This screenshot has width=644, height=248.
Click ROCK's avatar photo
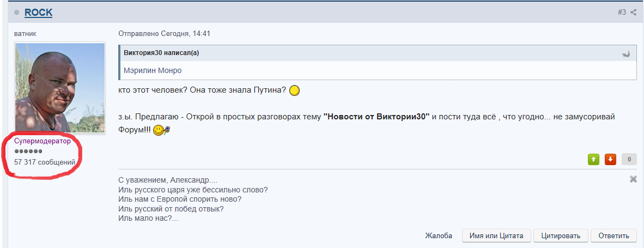60,87
